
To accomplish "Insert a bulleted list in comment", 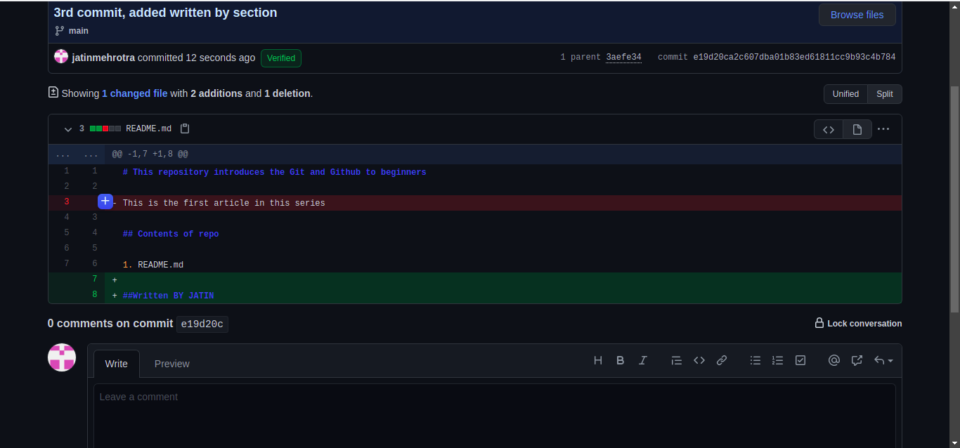I will tap(756, 361).
